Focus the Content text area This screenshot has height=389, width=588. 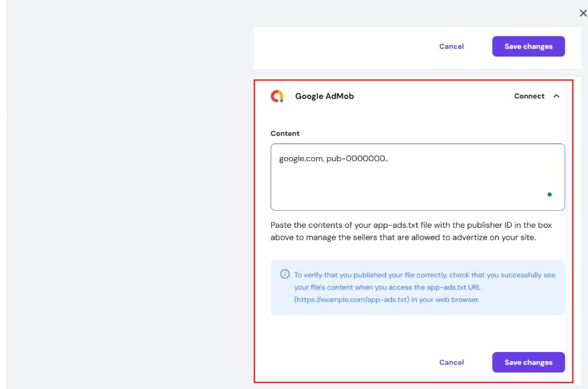417,182
